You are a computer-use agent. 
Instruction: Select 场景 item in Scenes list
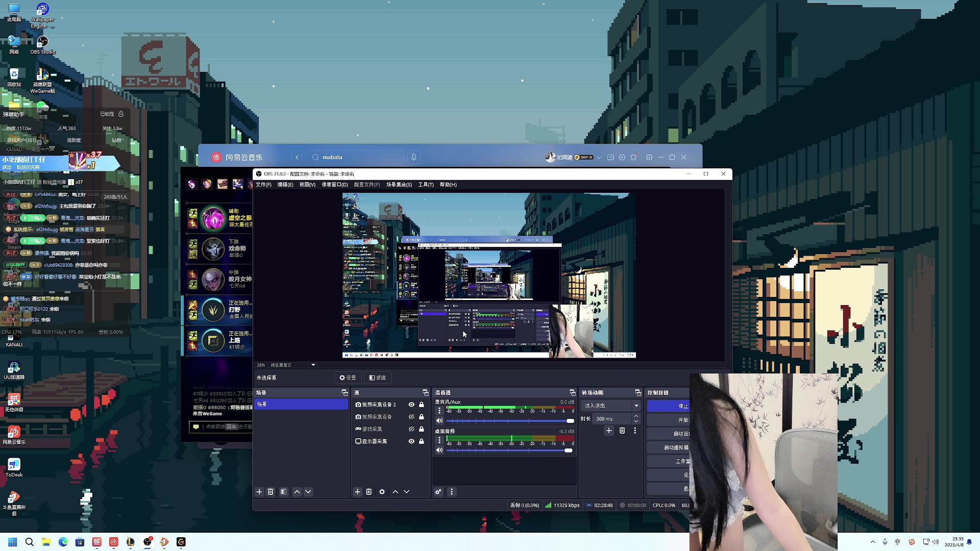point(301,404)
